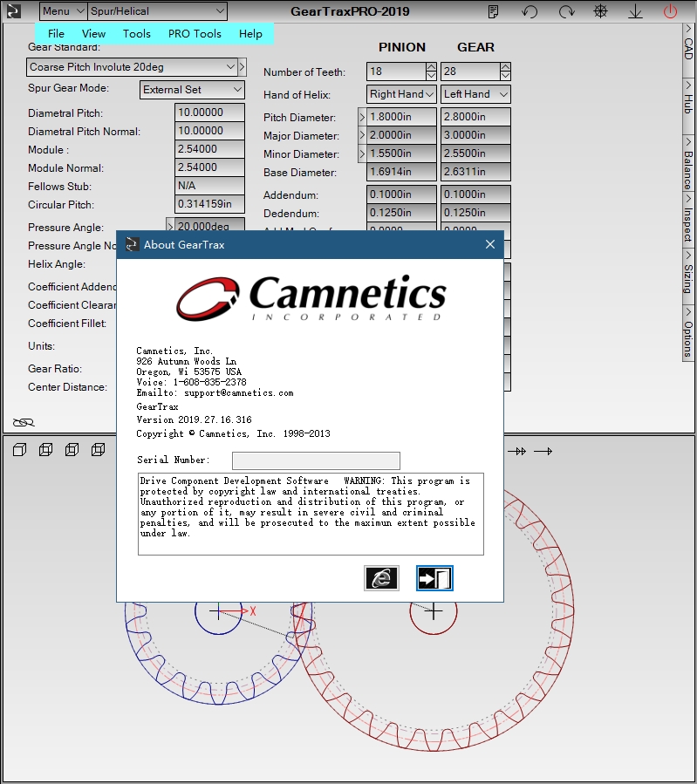Open the Spur/Helical gear type dropdown

(157, 11)
